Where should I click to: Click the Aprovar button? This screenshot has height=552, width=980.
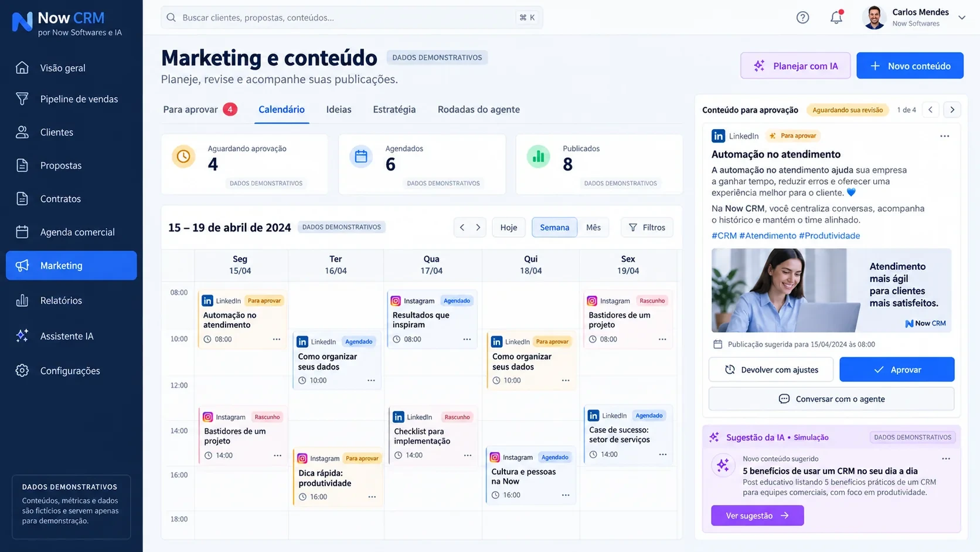click(897, 370)
